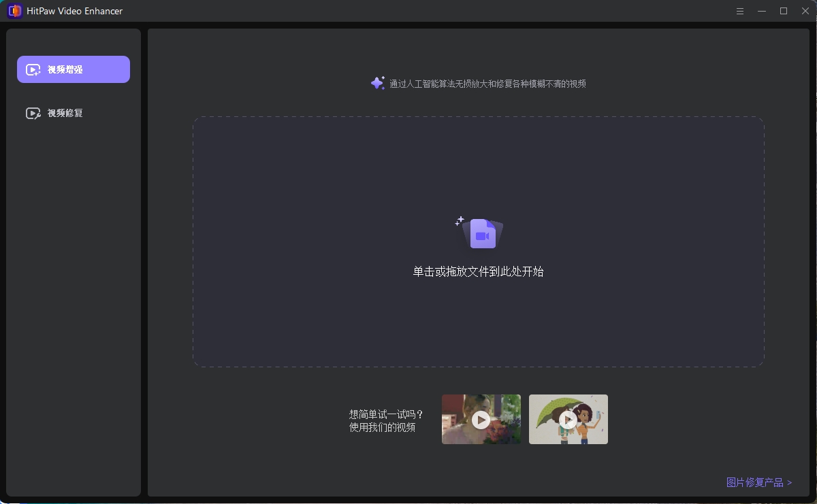Click the HitPaw Video Enhancer title text
The width and height of the screenshot is (817, 504).
[x=75, y=12]
